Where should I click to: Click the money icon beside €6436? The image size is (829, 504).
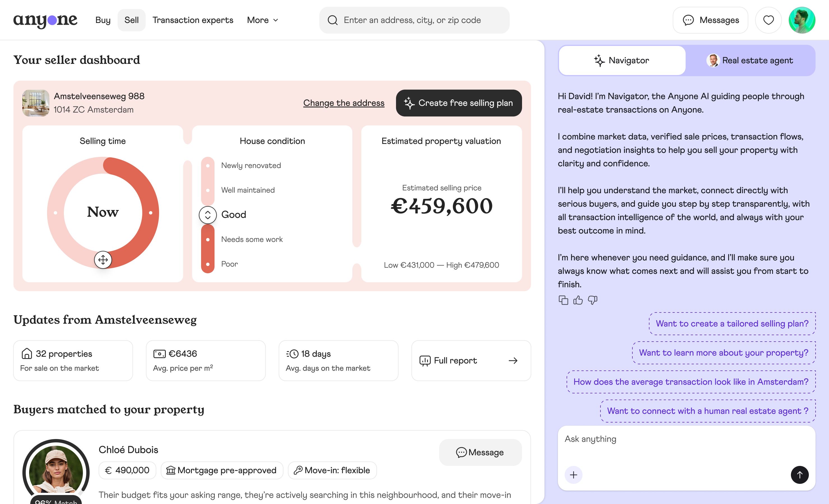[x=159, y=354]
